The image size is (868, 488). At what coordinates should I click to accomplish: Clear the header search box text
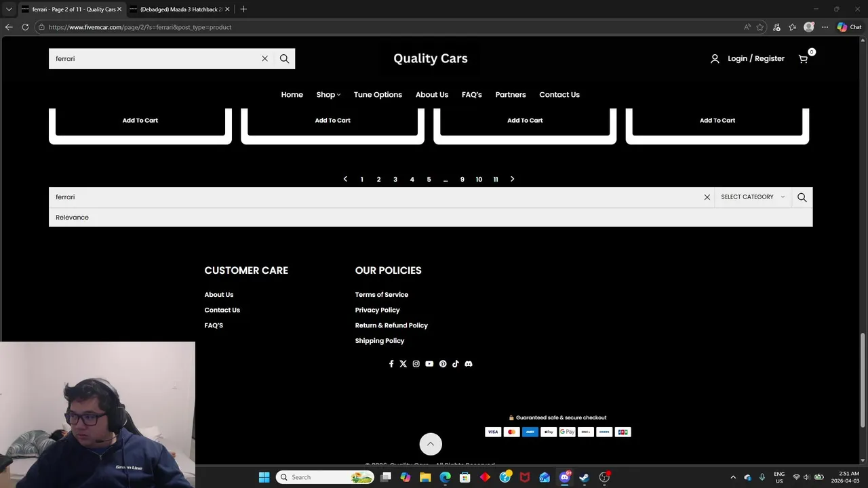tap(264, 59)
